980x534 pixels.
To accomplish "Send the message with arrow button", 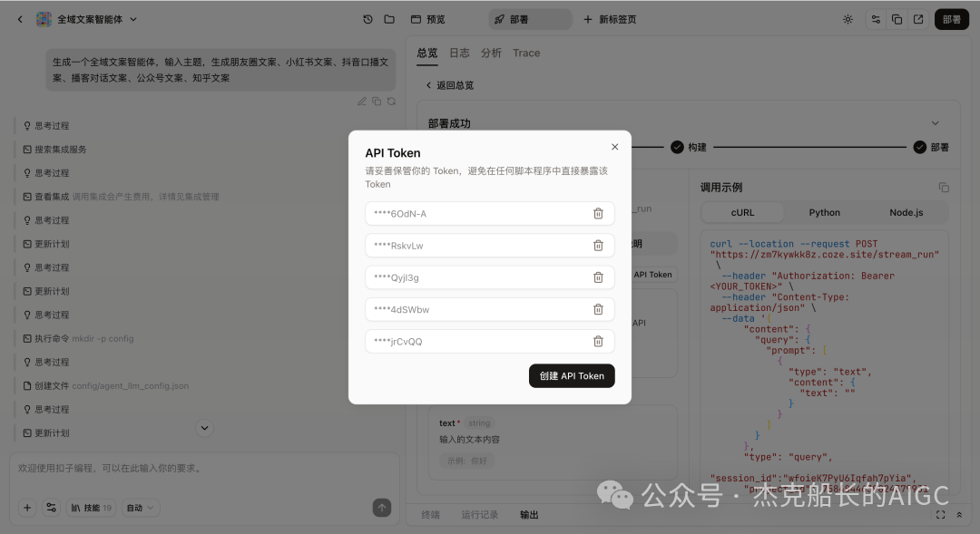I will coord(382,508).
